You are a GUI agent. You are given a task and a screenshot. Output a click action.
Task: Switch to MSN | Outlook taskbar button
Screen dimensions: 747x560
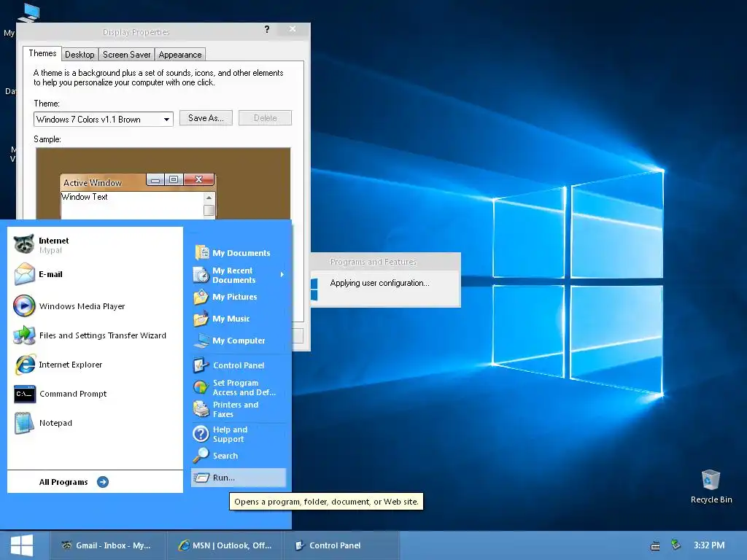[x=225, y=545]
